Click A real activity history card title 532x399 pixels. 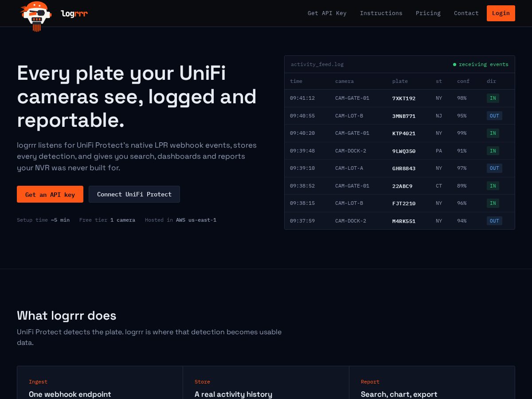click(x=233, y=394)
